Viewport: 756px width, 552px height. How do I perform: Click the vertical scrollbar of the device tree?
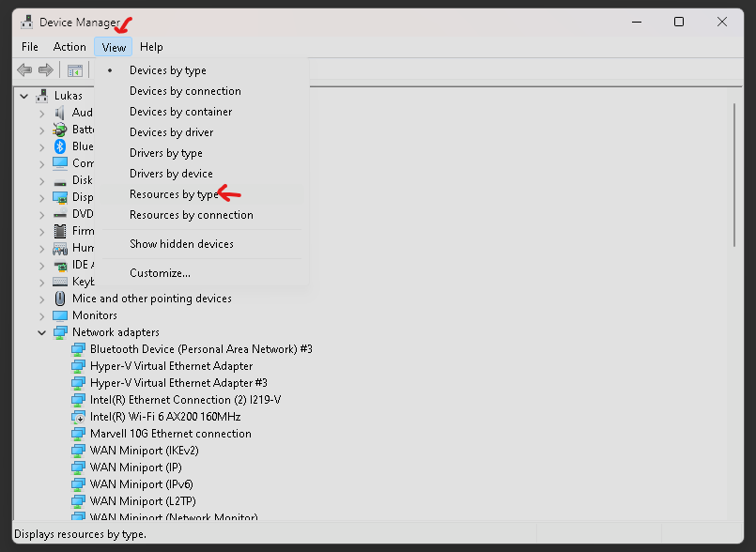(736, 178)
